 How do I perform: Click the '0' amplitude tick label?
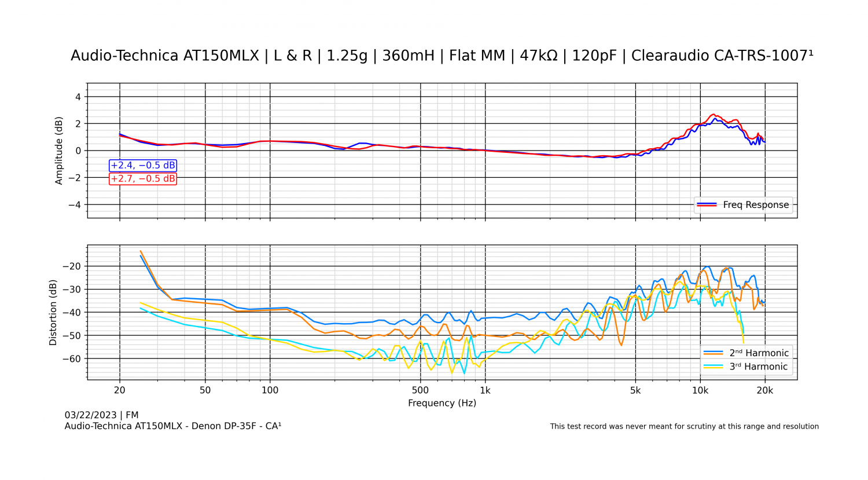click(78, 151)
